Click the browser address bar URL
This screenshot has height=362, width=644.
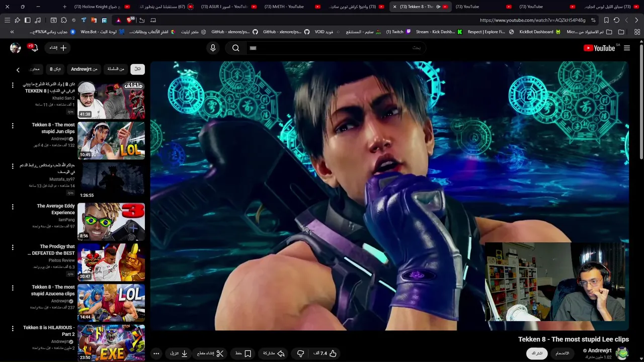click(532, 20)
